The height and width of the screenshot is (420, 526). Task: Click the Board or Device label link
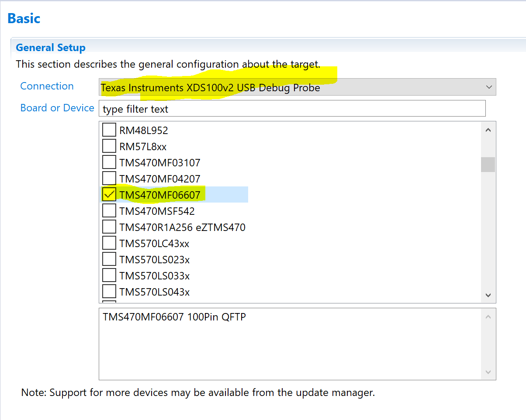click(57, 108)
